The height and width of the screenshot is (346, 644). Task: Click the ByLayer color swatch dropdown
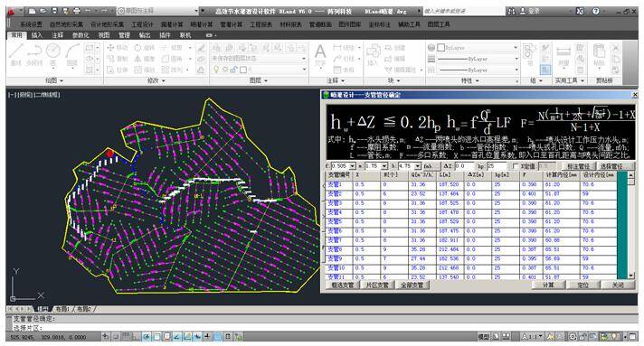(478, 48)
